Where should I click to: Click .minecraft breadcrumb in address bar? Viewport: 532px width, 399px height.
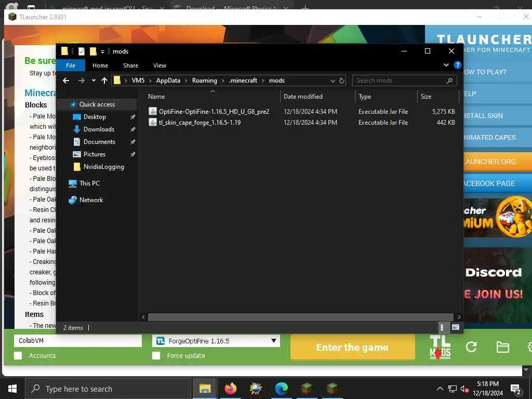click(x=243, y=81)
